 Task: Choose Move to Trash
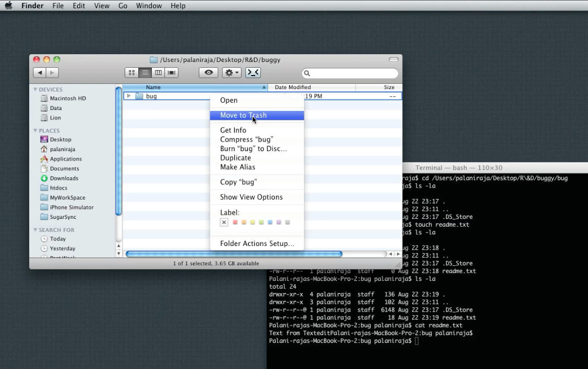257,115
